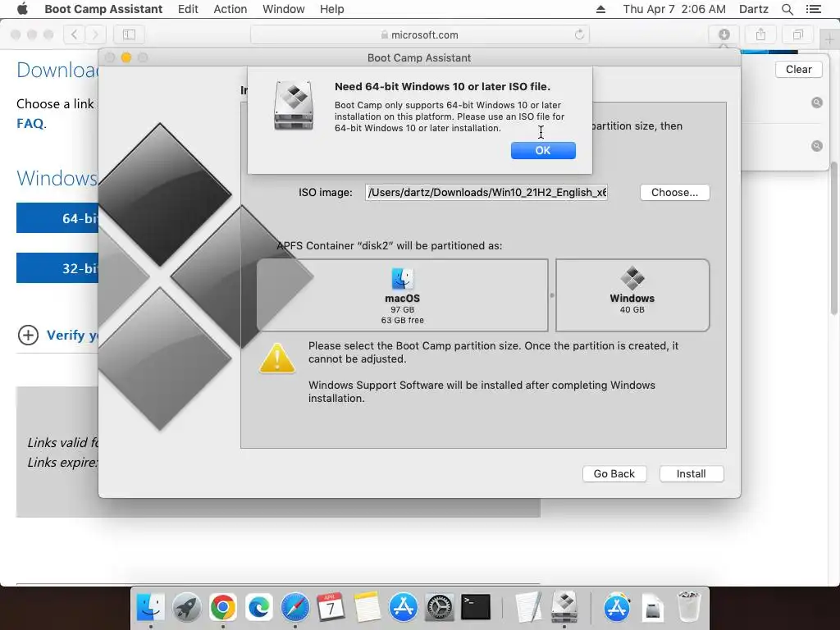The height and width of the screenshot is (630, 840).
Task: Click the Dartz user name in the menu bar
Action: pos(753,9)
